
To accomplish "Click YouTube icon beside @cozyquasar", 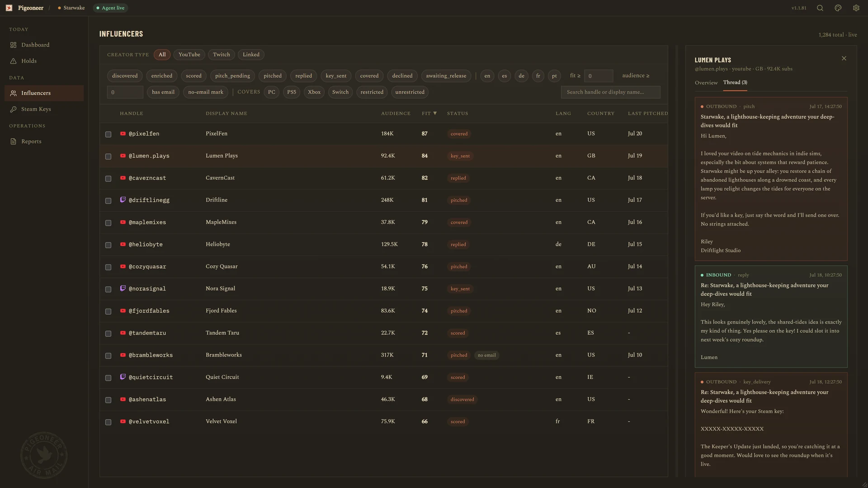I will tap(123, 267).
